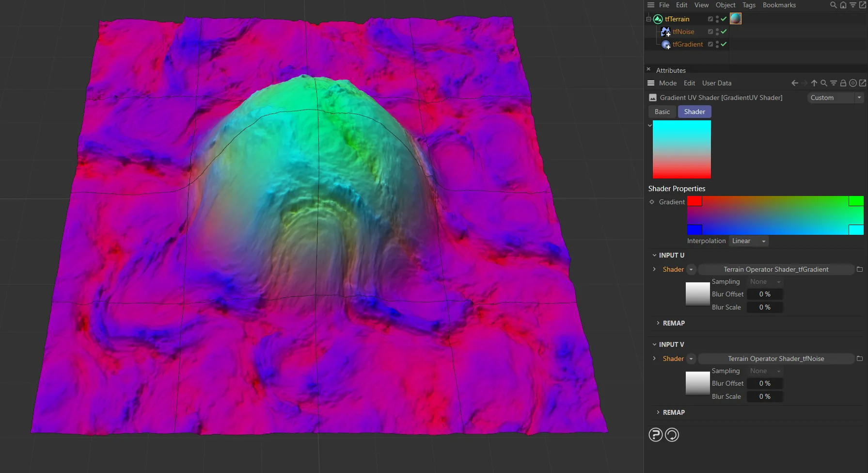The width and height of the screenshot is (868, 473).
Task: Open folder icon for Input U shader
Action: click(859, 269)
